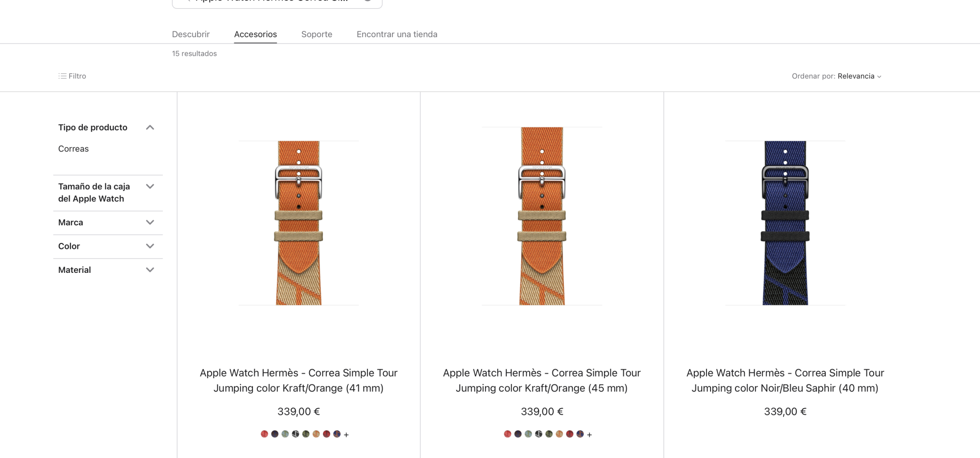Choose the sage green swatch under the 45 mm strap
Screen dimensions: 980x458
[528, 434]
